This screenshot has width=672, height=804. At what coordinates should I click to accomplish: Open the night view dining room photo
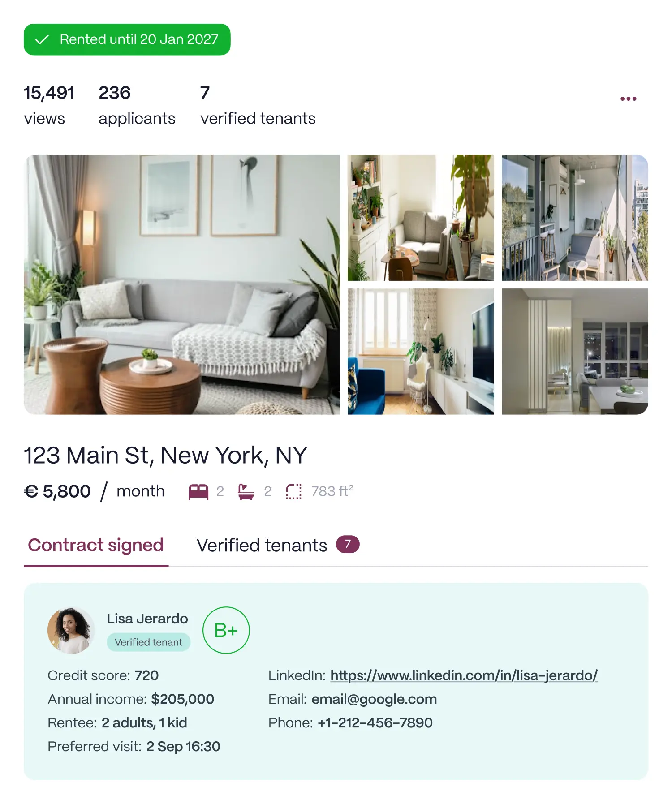[575, 351]
